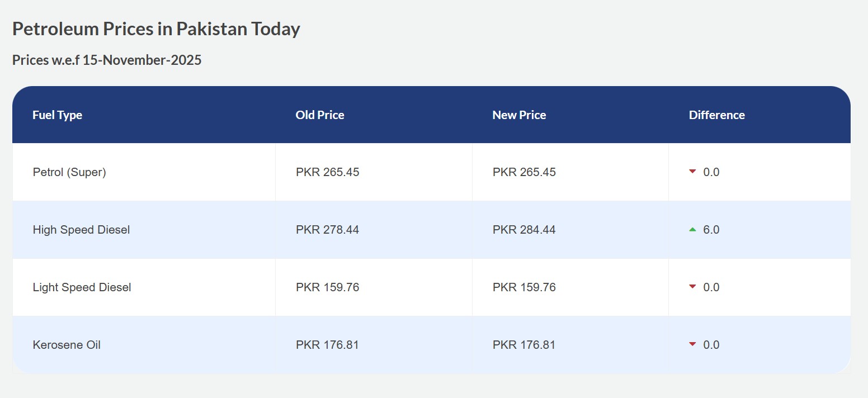Screen dimensions: 868x398
Task: Click the 6.0 difference value for diesel
Action: pos(711,230)
